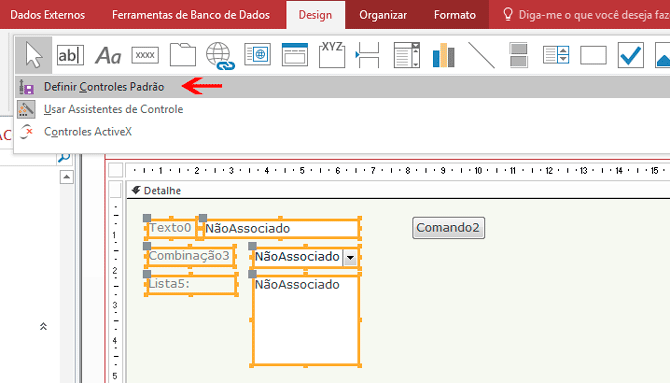Image resolution: width=670 pixels, height=383 pixels.
Task: Select the unbound list box control
Action: coord(306,320)
